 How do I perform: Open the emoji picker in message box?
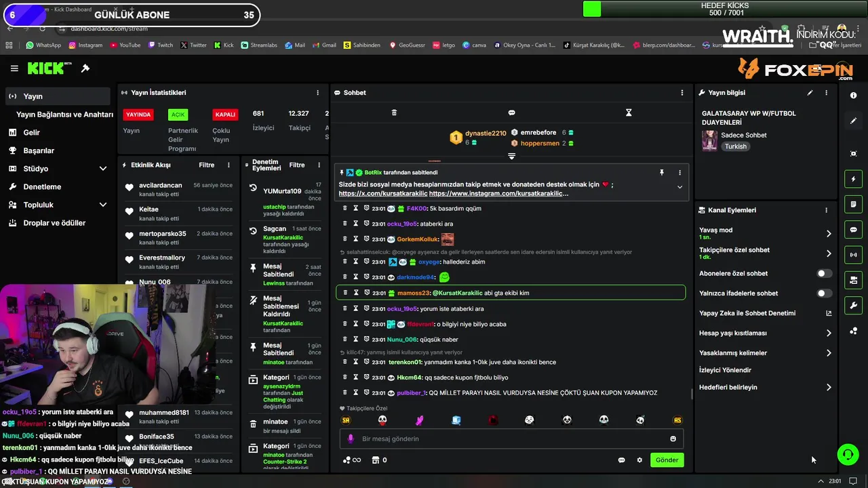click(x=673, y=439)
